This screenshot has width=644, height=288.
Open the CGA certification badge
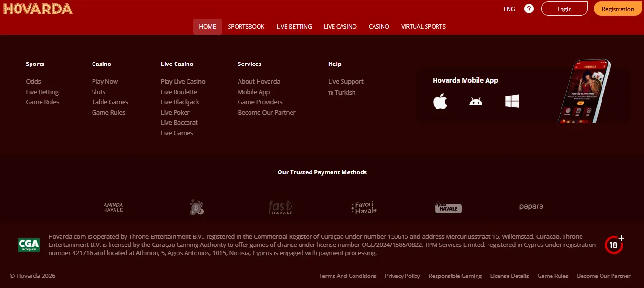29,245
